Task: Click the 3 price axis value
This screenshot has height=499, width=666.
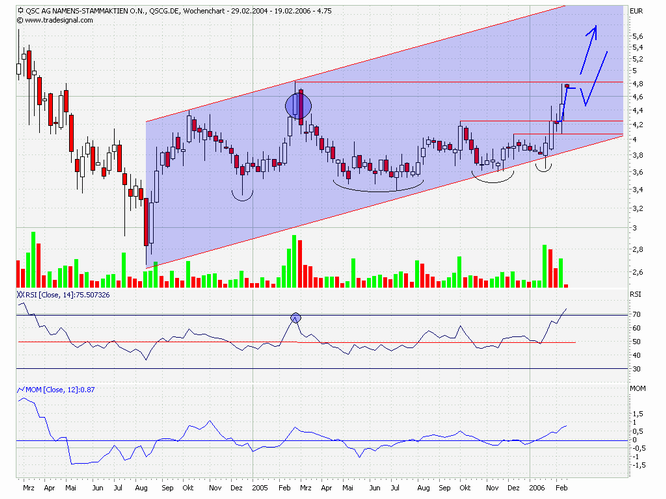Action: (635, 228)
